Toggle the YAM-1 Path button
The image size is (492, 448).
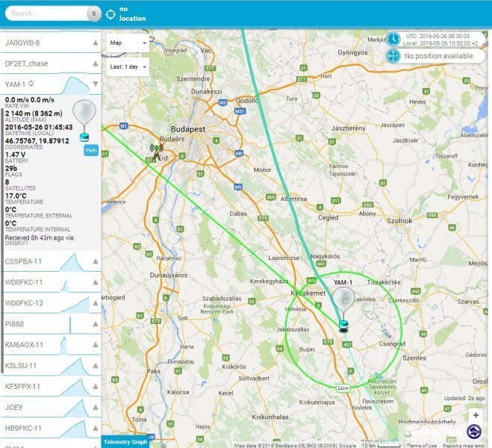(91, 150)
